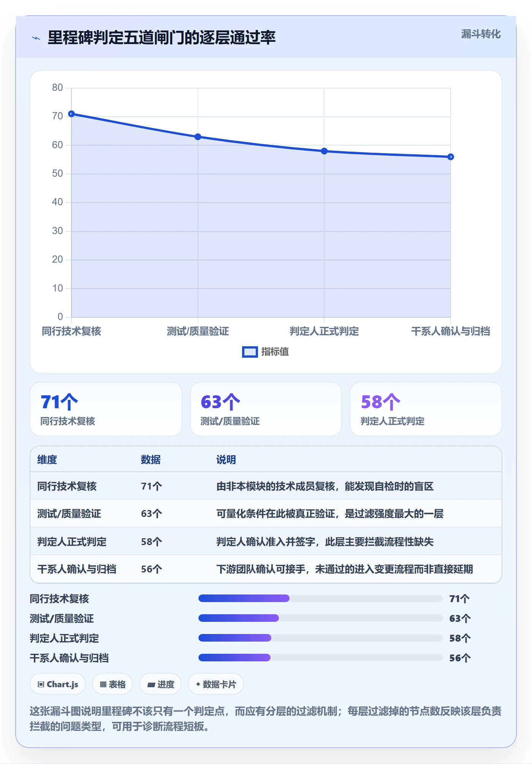The image size is (532, 764).
Task: Click the chart x-axis label 同行技术复核
Action: (x=71, y=331)
